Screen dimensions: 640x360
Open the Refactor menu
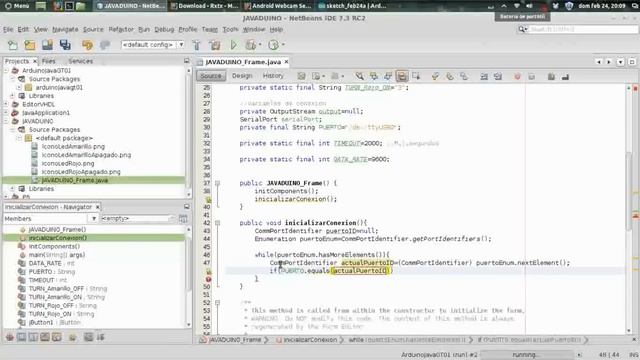click(121, 29)
